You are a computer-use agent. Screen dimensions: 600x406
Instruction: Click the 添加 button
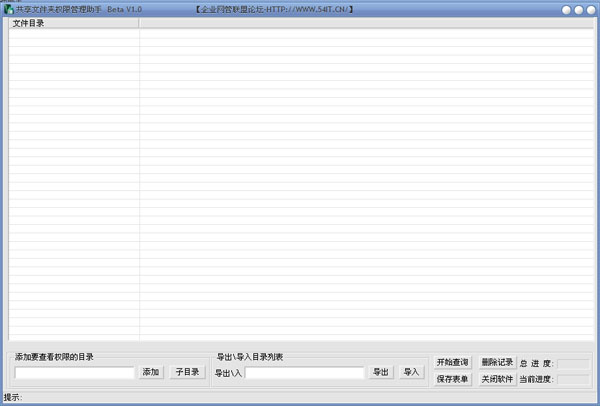point(151,372)
